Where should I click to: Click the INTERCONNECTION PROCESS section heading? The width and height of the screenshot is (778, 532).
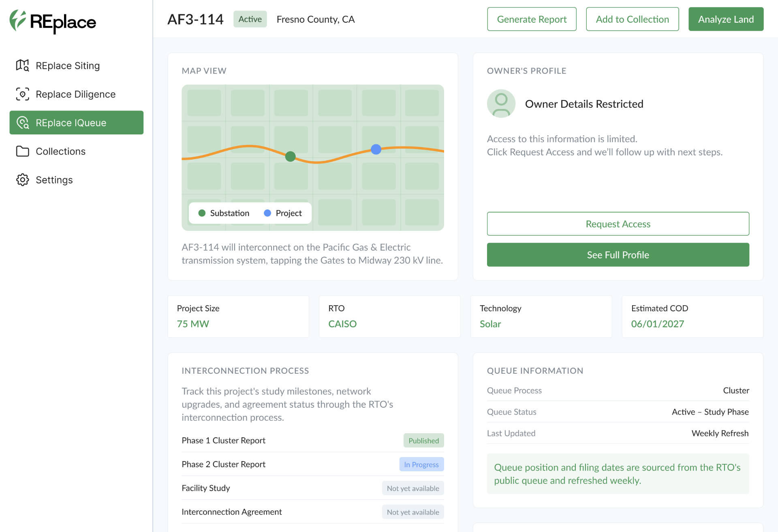click(x=245, y=371)
